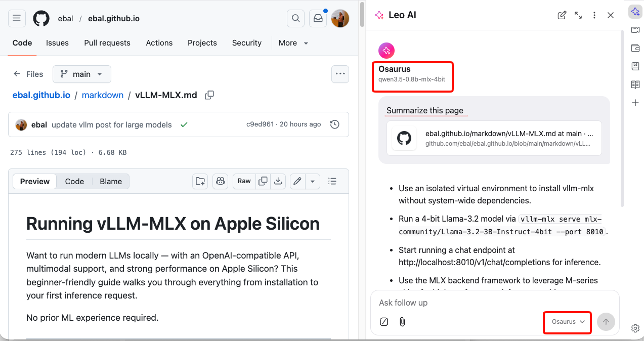Open sidebar settings gear icon
Viewport: 644px width, 341px height.
[635, 328]
